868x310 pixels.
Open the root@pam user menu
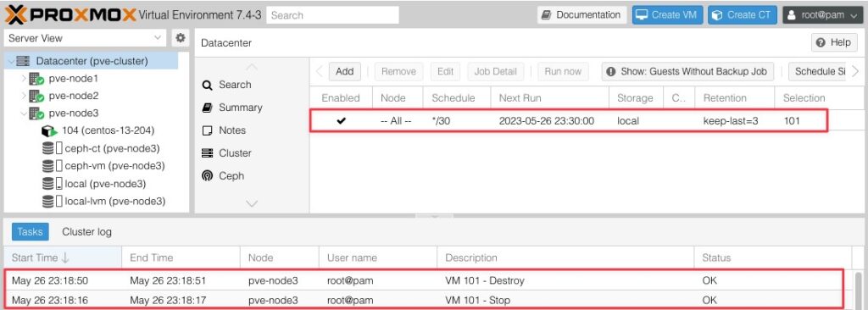click(x=822, y=15)
